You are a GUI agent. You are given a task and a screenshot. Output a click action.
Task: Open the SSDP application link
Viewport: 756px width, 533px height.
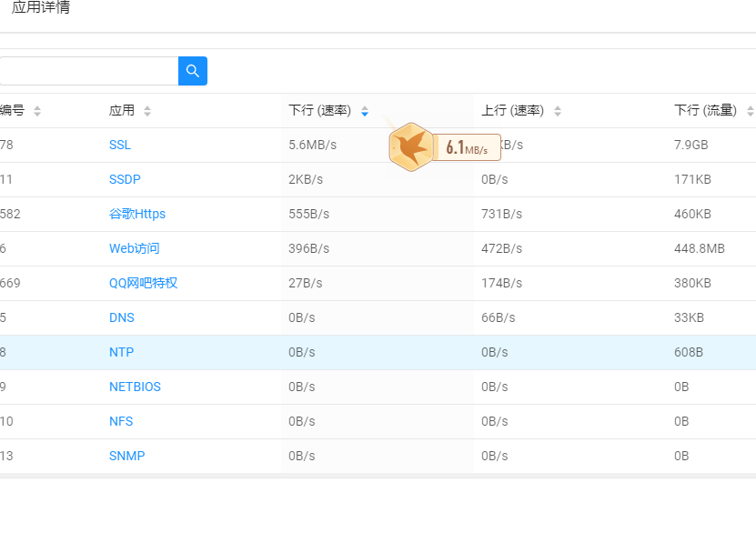point(125,179)
